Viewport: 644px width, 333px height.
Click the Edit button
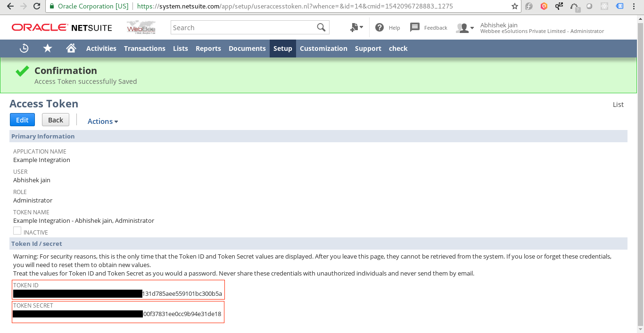click(22, 120)
